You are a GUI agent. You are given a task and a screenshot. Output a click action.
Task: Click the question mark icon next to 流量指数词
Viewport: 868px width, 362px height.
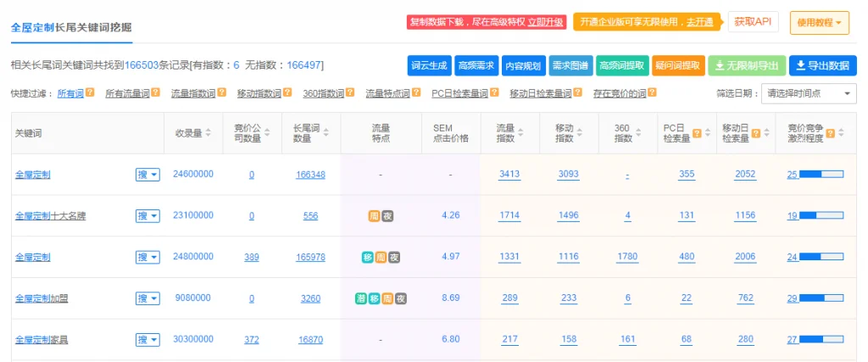(x=221, y=93)
